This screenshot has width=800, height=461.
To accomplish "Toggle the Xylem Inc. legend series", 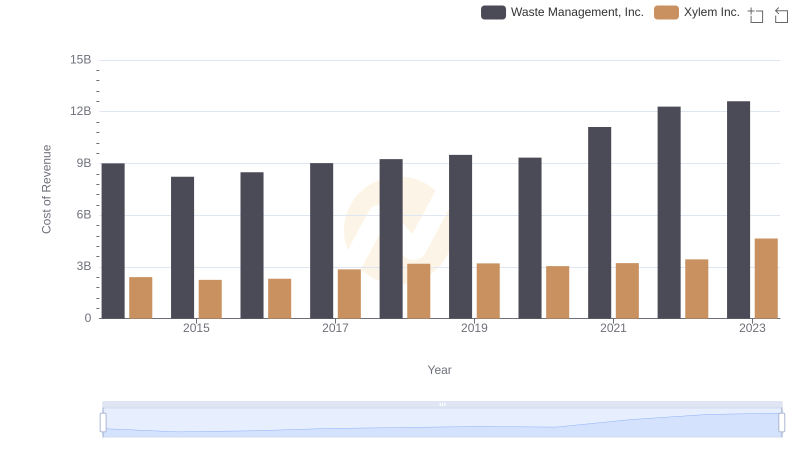I will (697, 12).
